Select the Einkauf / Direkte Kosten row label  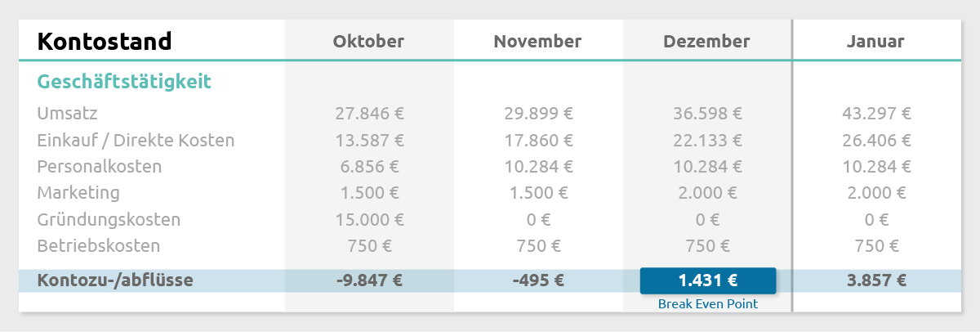[136, 140]
